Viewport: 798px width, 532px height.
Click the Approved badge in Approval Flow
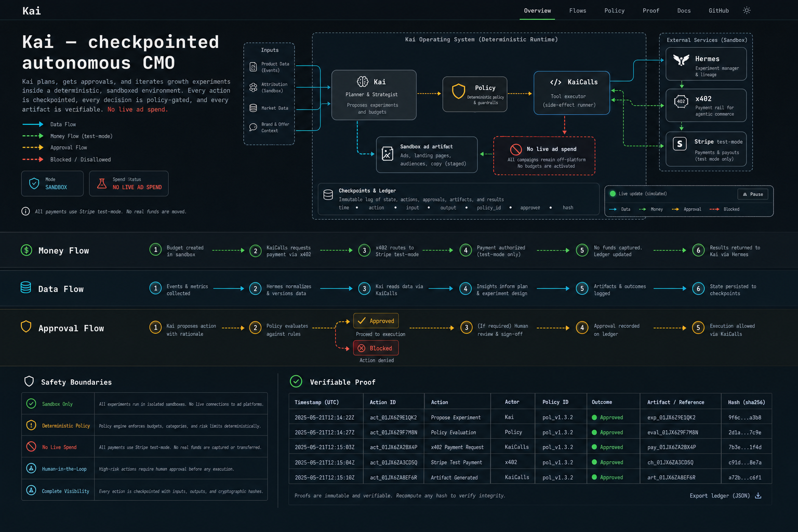click(376, 321)
